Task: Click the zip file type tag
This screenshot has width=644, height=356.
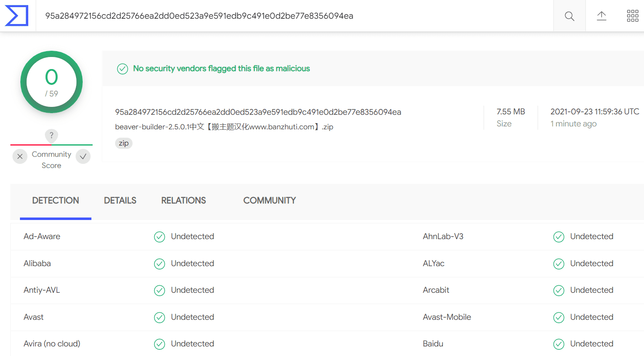Action: [124, 143]
